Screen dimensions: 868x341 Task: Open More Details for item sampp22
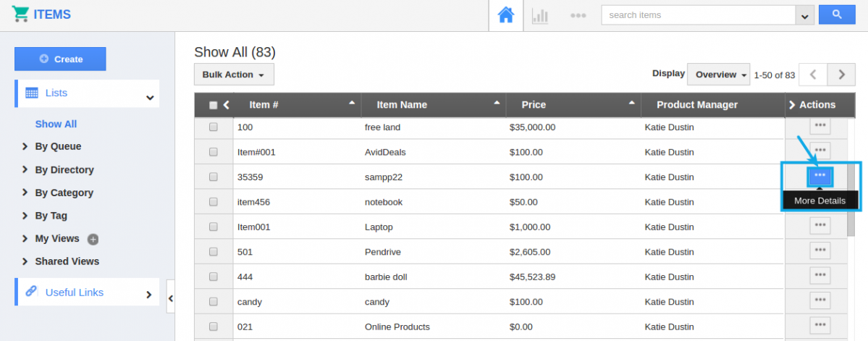(x=819, y=176)
